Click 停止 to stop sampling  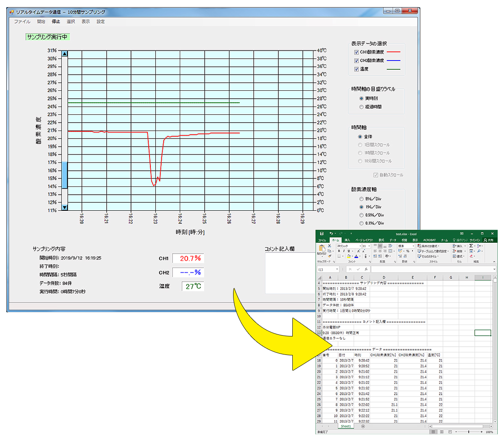(x=56, y=22)
